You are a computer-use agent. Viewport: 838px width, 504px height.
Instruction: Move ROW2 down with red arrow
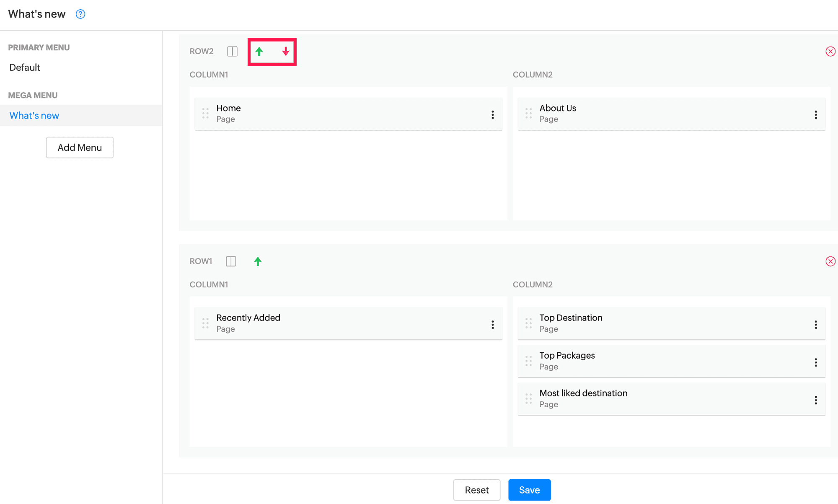pyautogui.click(x=285, y=52)
